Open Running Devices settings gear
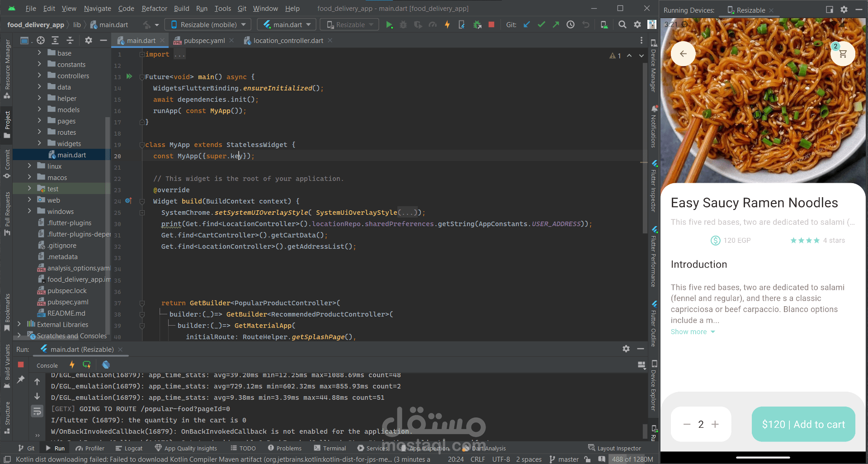Viewport: 868px width, 464px height. pyautogui.click(x=844, y=9)
